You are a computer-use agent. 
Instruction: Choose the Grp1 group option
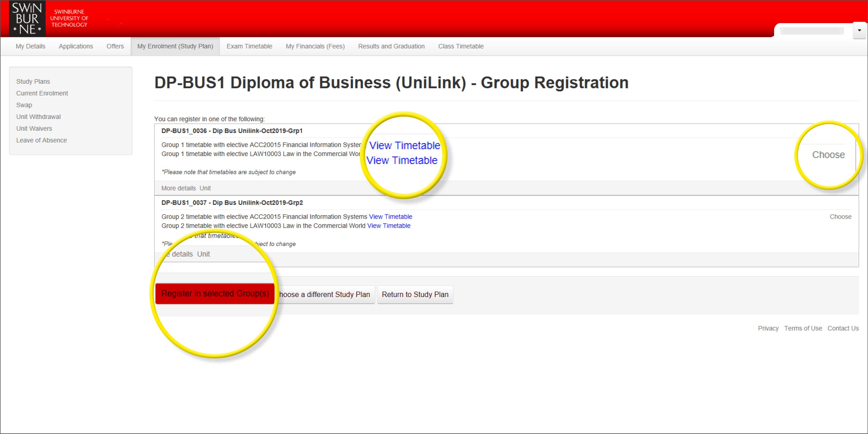click(x=828, y=155)
